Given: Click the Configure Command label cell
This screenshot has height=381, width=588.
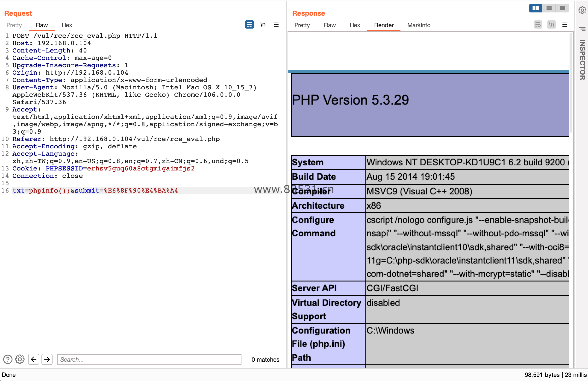Looking at the screenshot, I should (x=328, y=247).
